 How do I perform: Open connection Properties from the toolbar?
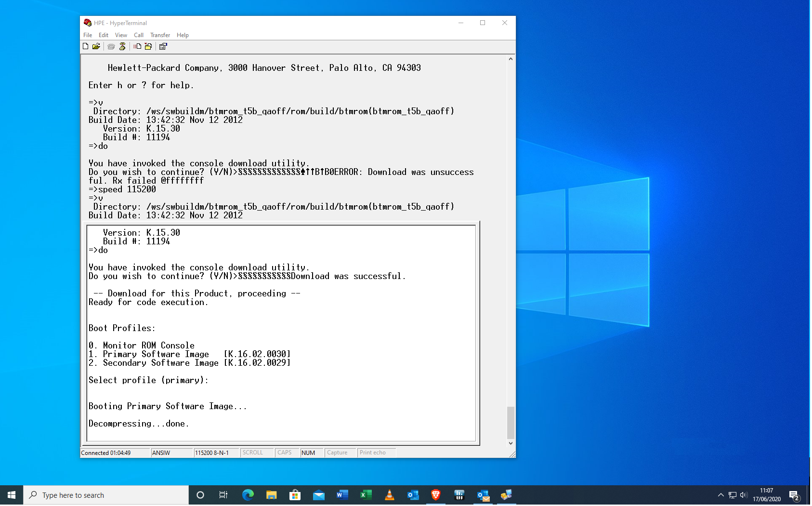[x=163, y=47]
